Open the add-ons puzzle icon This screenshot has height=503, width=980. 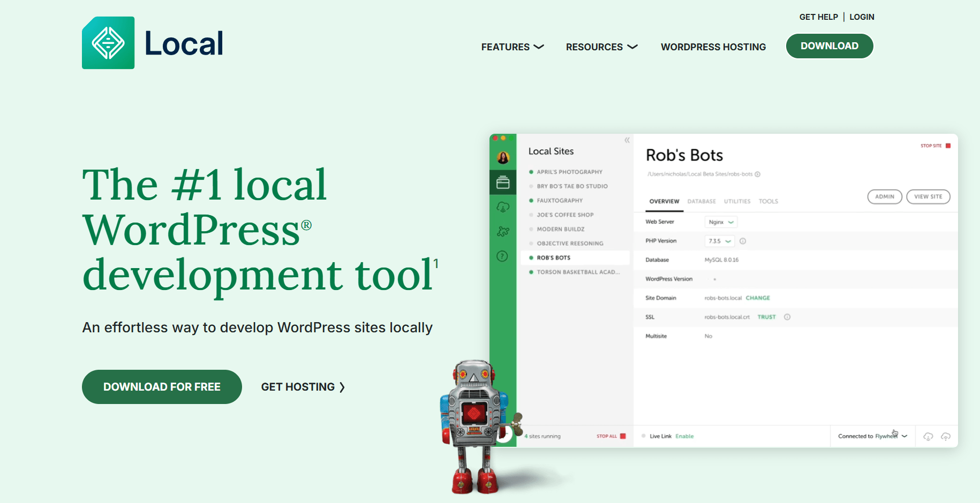pyautogui.click(x=503, y=232)
